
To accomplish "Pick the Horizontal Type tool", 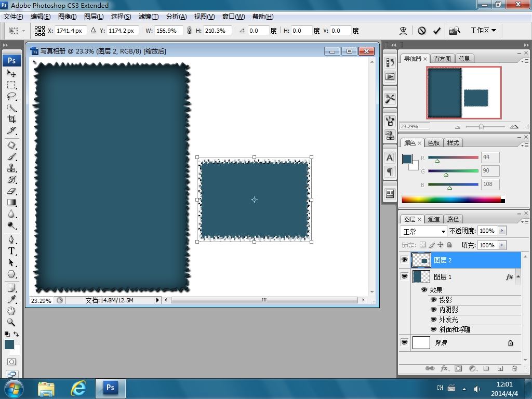I will tap(11, 250).
